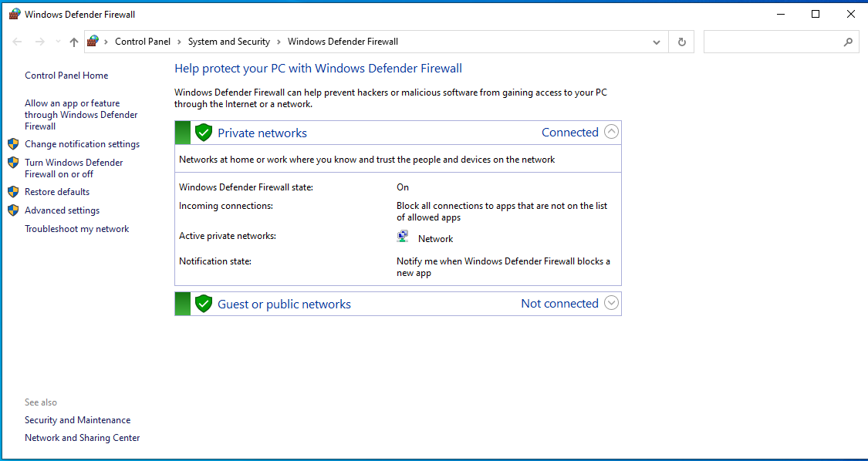Click the Network name under active private networks
This screenshot has height=461, width=868.
pos(436,239)
